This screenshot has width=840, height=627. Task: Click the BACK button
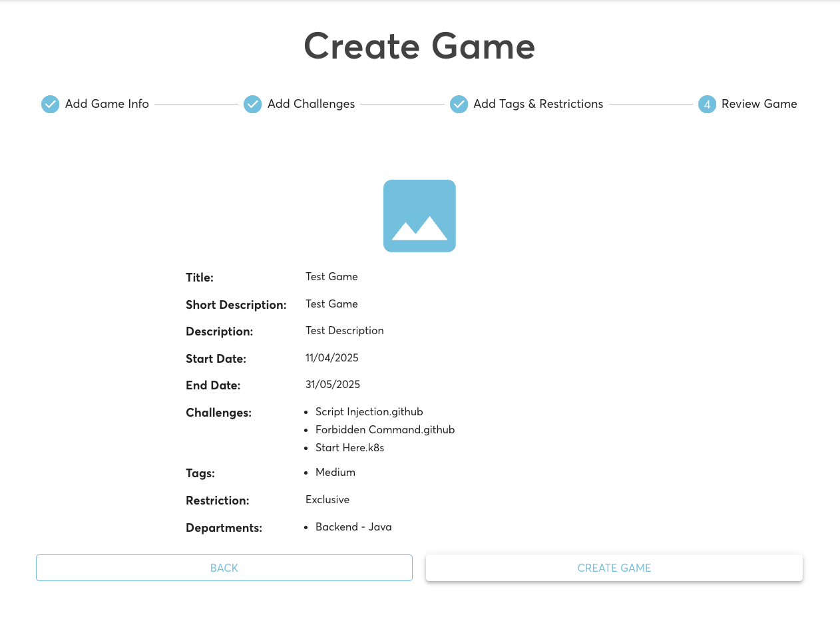[x=224, y=567]
